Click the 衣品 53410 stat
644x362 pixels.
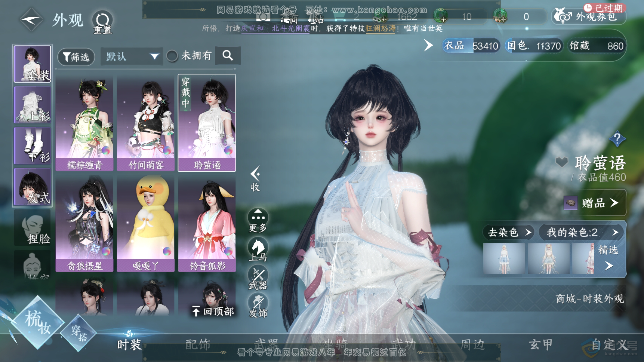(471, 46)
